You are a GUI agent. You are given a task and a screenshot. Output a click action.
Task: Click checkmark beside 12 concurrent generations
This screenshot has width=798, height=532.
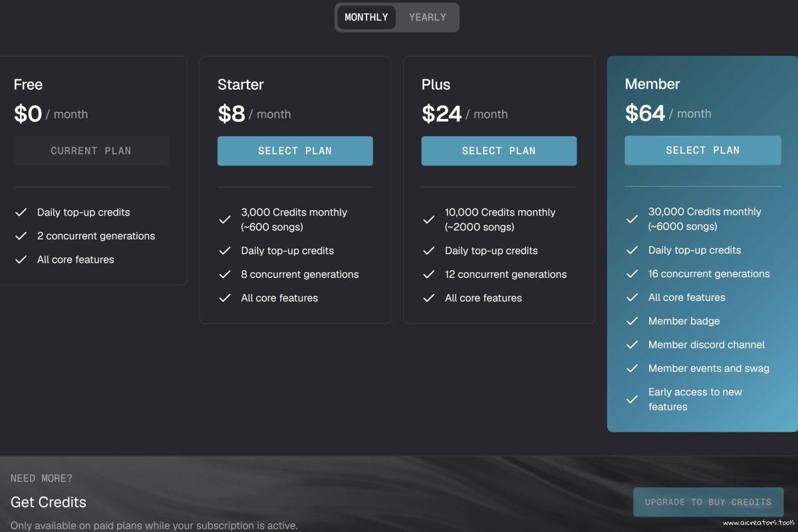(429, 275)
